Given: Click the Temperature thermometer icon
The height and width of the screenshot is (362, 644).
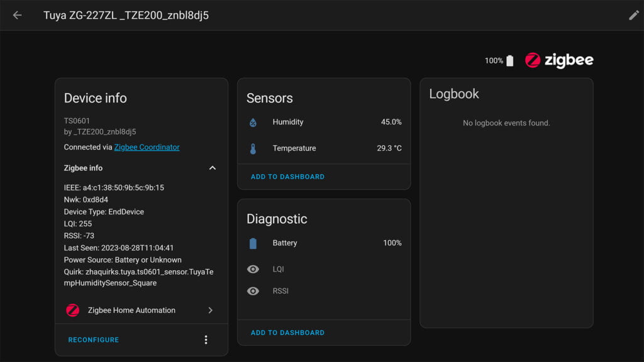Looking at the screenshot, I should 253,148.
